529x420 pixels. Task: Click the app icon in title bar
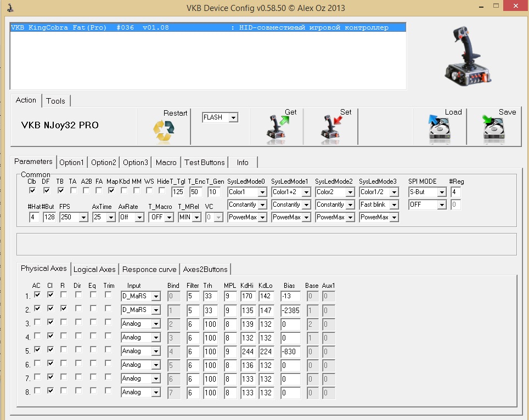pos(10,8)
